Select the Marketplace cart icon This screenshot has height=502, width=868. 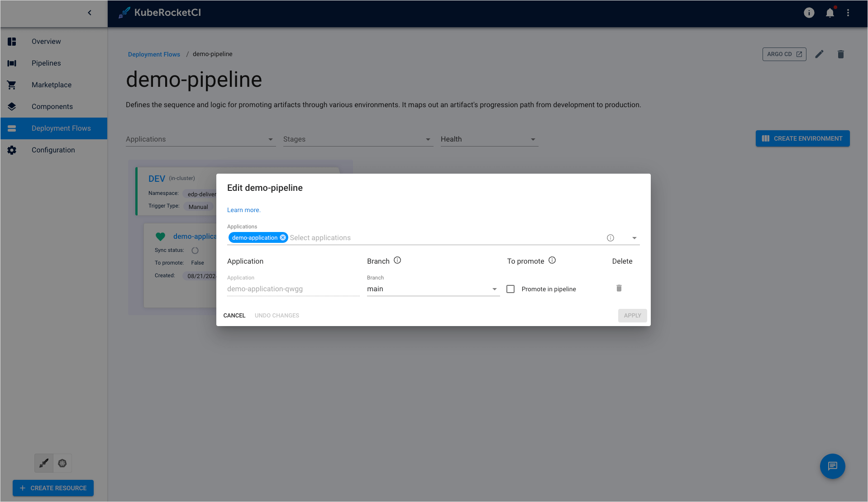(x=12, y=85)
